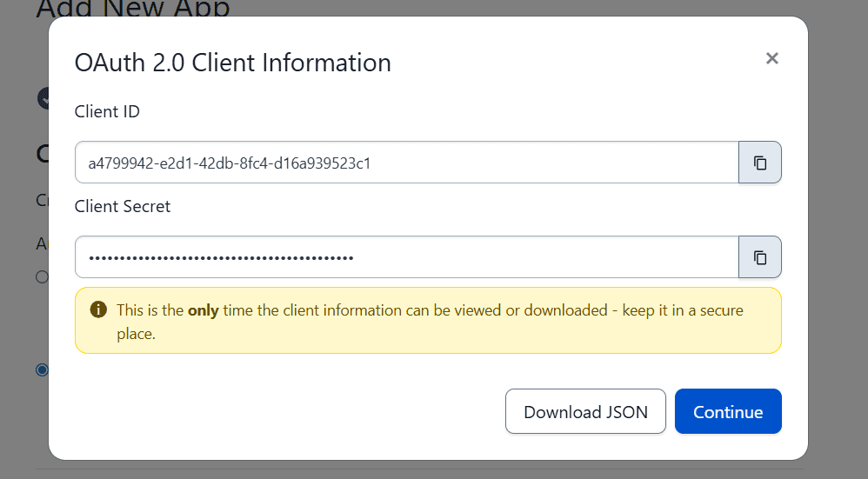This screenshot has height=479, width=868.
Task: Copy the Client Secret to clipboard
Action: coord(760,257)
